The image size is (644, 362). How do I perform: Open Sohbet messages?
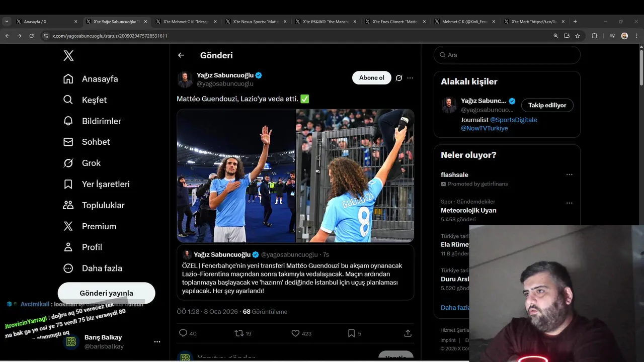tap(86, 142)
